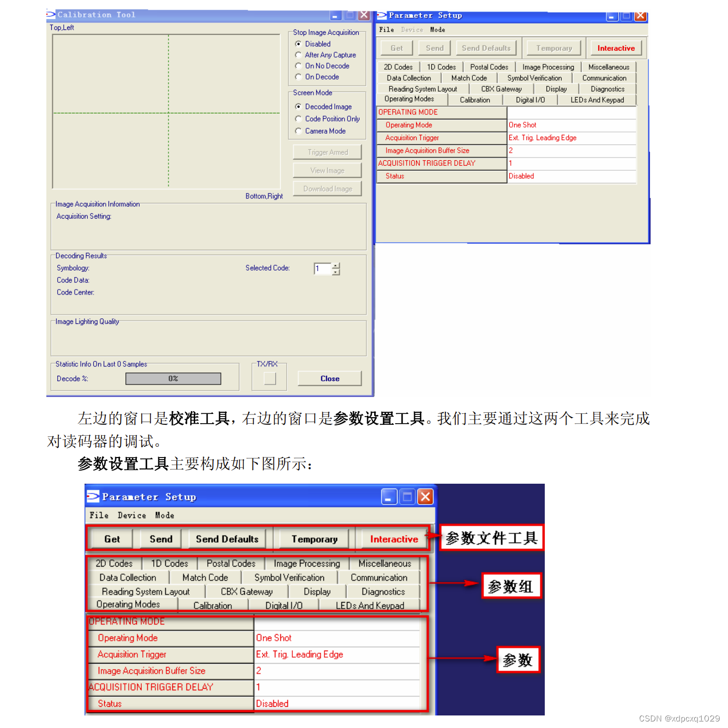Image resolution: width=728 pixels, height=728 pixels.
Task: Switch to the Communication parameter tab
Action: [604, 77]
